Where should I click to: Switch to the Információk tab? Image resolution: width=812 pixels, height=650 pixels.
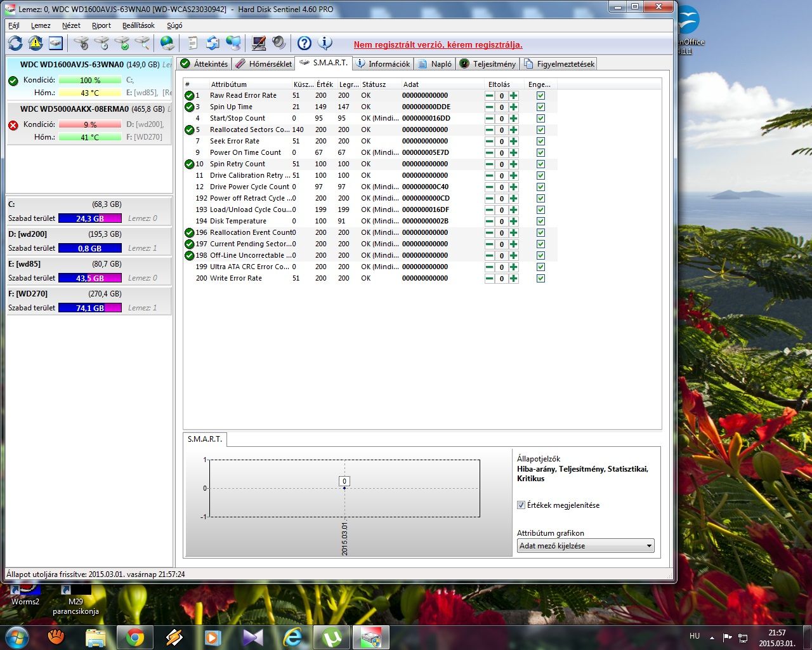click(x=384, y=63)
